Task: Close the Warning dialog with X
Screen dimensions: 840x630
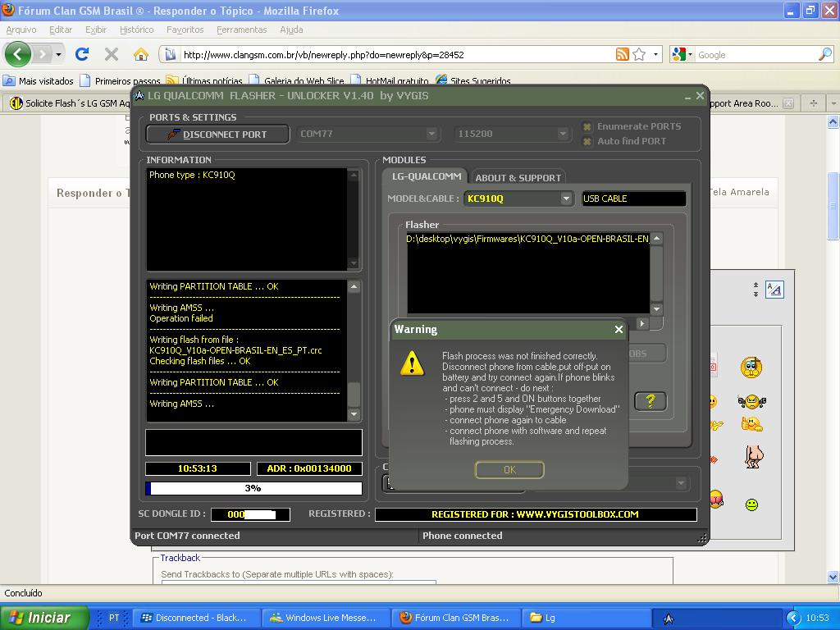Action: (619, 329)
